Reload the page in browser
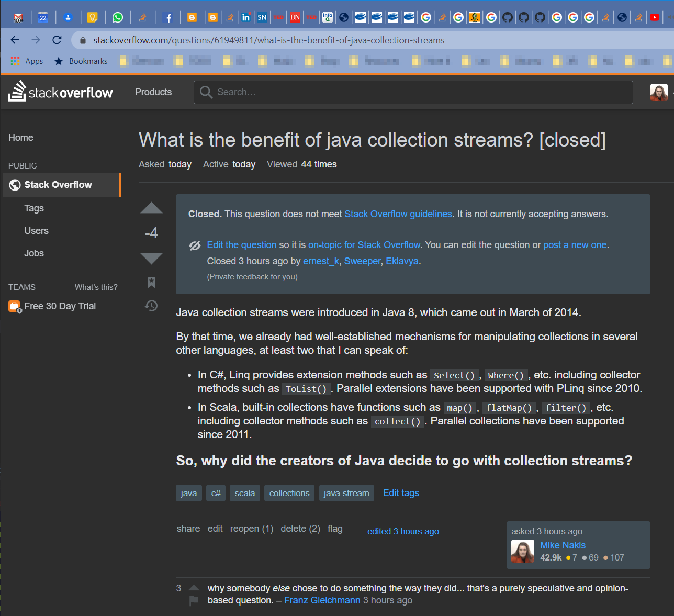Image resolution: width=674 pixels, height=616 pixels. coord(57,40)
